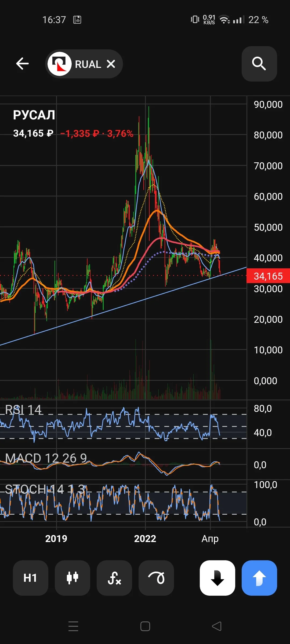The height and width of the screenshot is (644, 290).
Task: Go back using the arrow icon
Action: 23,64
